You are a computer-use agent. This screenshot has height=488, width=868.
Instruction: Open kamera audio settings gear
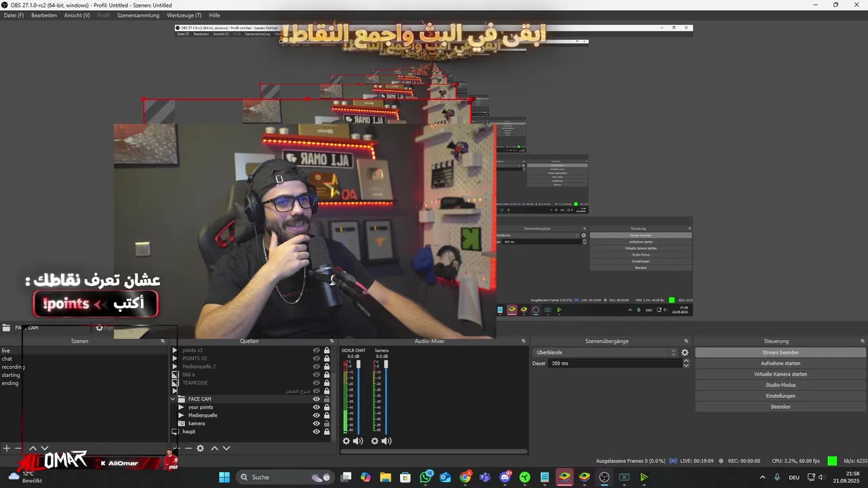click(374, 441)
